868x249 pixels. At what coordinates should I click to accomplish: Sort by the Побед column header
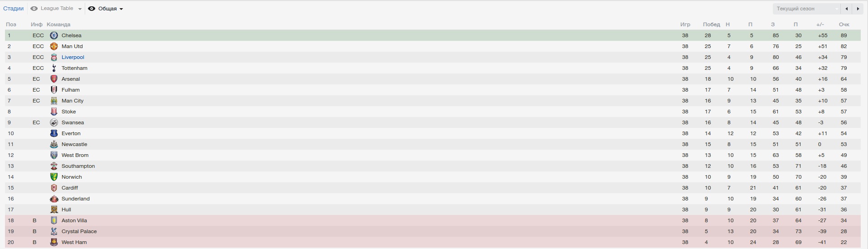[x=711, y=24]
